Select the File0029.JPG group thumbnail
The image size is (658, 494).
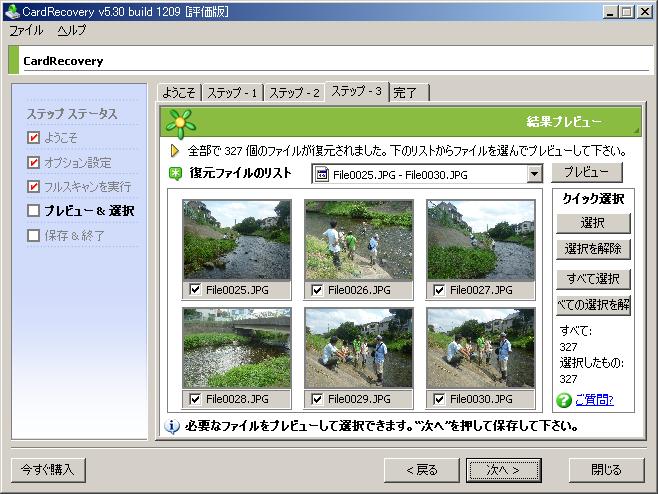coord(359,348)
